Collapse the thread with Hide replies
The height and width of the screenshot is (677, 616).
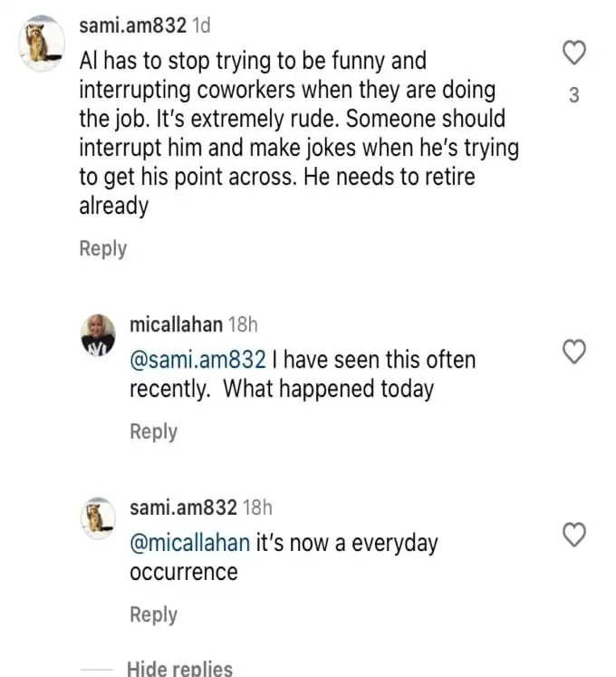(179, 668)
